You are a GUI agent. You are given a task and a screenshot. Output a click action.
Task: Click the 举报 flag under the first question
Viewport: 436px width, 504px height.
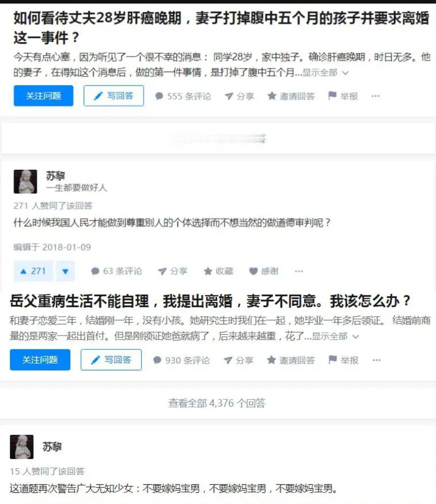click(x=332, y=96)
